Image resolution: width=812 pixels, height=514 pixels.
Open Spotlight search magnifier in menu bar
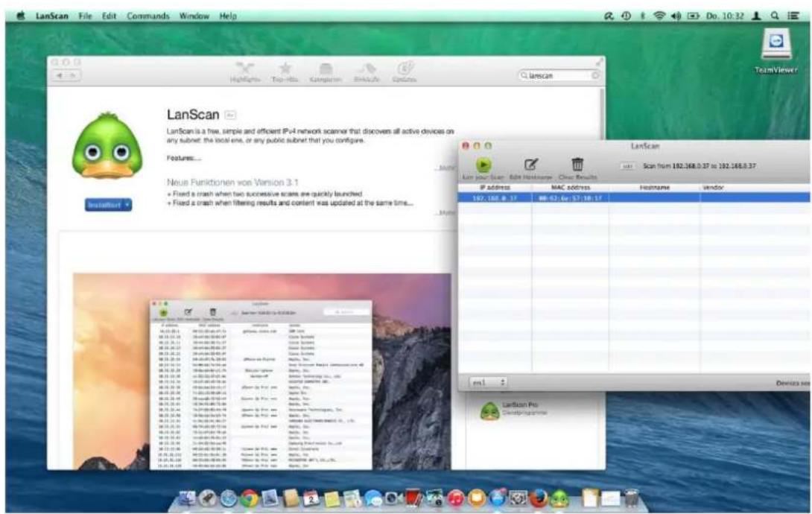tap(775, 16)
